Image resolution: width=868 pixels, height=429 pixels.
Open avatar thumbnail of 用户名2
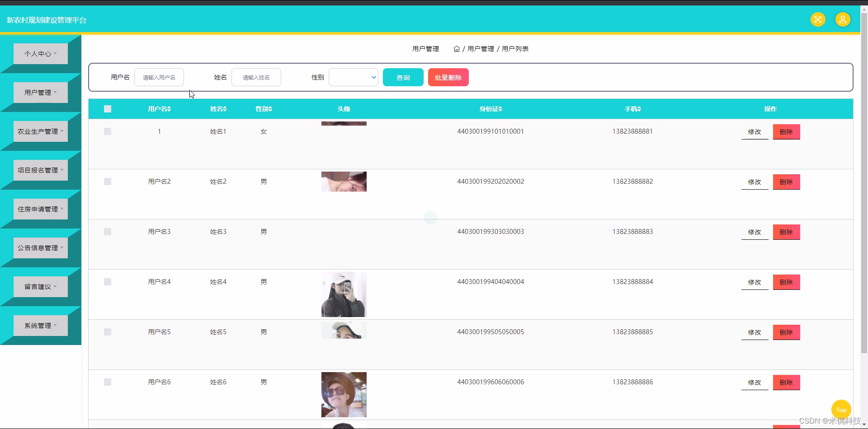[344, 182]
